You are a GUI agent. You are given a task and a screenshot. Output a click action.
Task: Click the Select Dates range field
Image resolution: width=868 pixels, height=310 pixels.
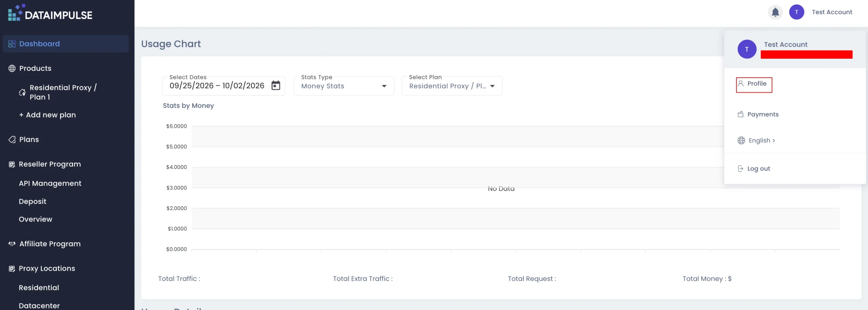pyautogui.click(x=223, y=85)
